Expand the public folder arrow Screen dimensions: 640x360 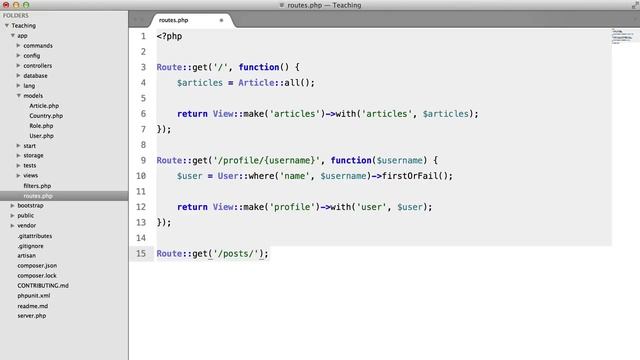pyautogui.click(x=13, y=215)
